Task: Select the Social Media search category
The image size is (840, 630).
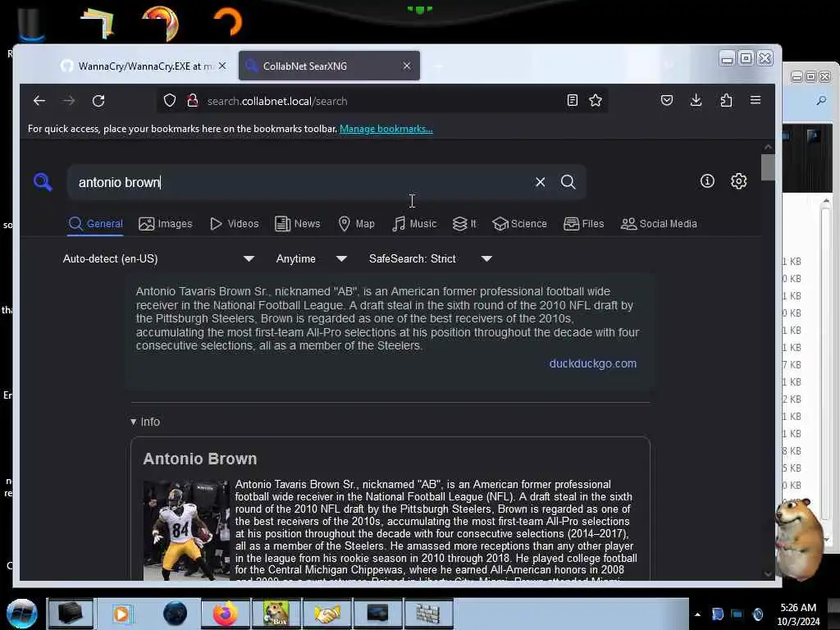Action: (659, 224)
